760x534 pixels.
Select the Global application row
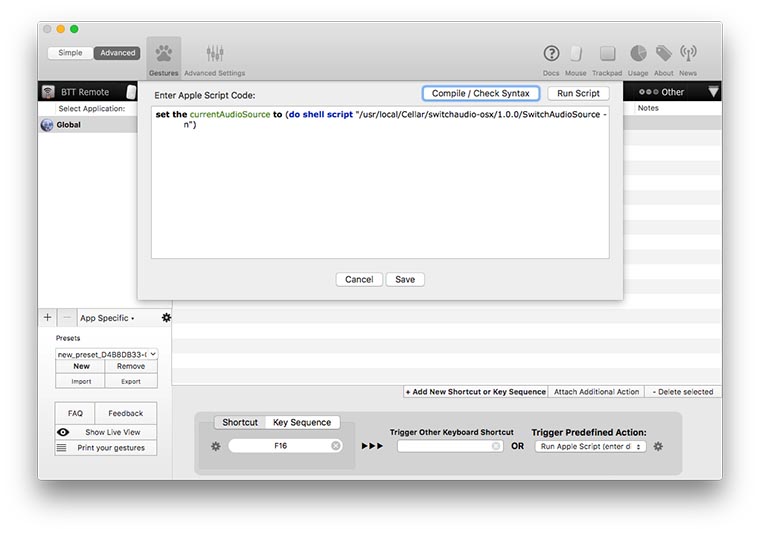[88, 125]
